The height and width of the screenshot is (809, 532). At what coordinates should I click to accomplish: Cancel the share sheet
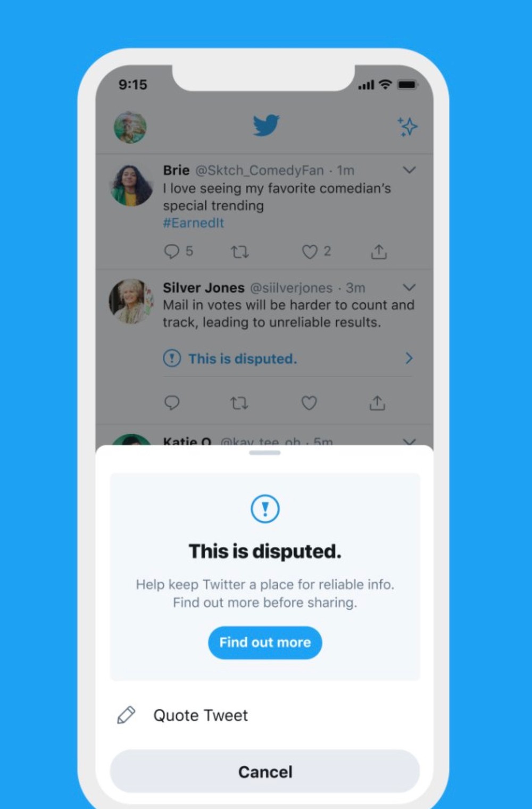(265, 772)
